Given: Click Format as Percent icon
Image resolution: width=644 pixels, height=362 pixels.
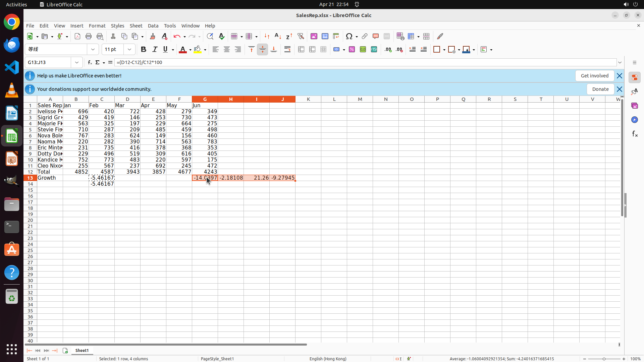Looking at the screenshot, I should 352,49.
